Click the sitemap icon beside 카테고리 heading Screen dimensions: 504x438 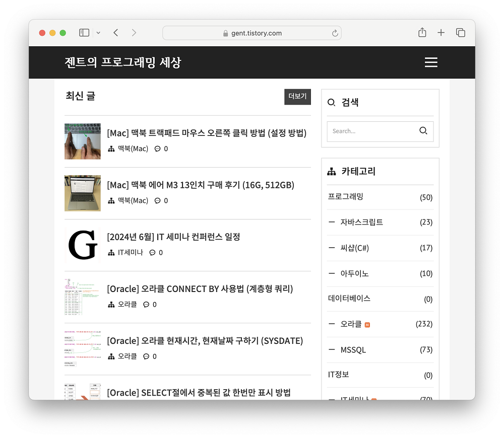coord(332,172)
